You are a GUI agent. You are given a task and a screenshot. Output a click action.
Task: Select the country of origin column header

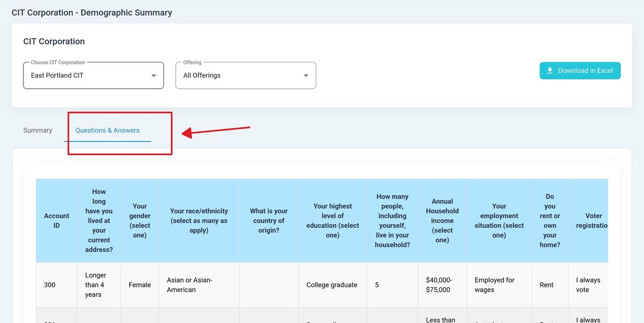[x=269, y=221]
